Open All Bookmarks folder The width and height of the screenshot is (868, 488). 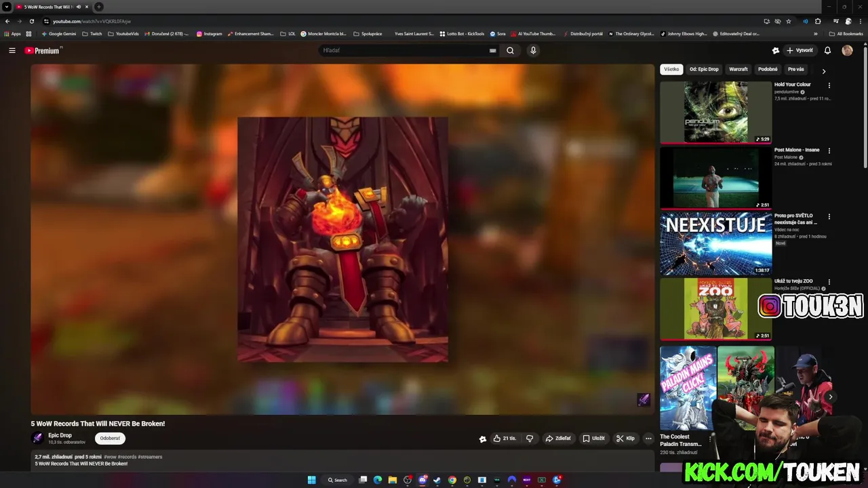point(846,33)
